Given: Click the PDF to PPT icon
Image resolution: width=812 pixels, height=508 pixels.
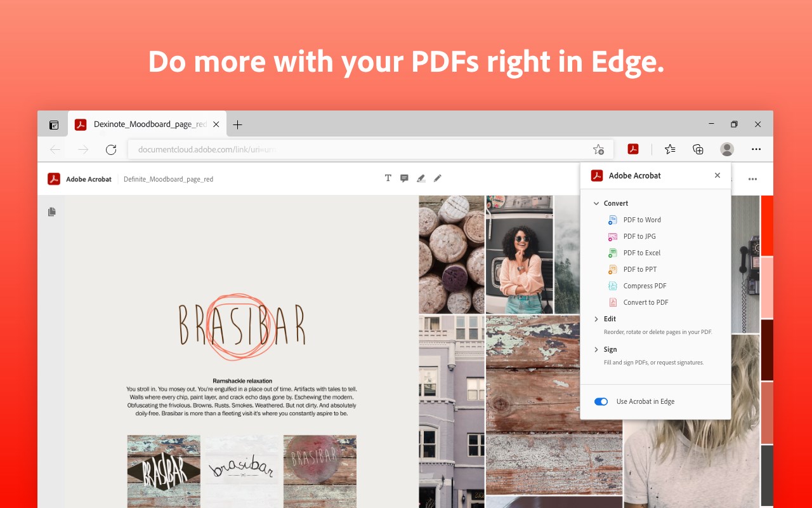Looking at the screenshot, I should click(x=612, y=269).
